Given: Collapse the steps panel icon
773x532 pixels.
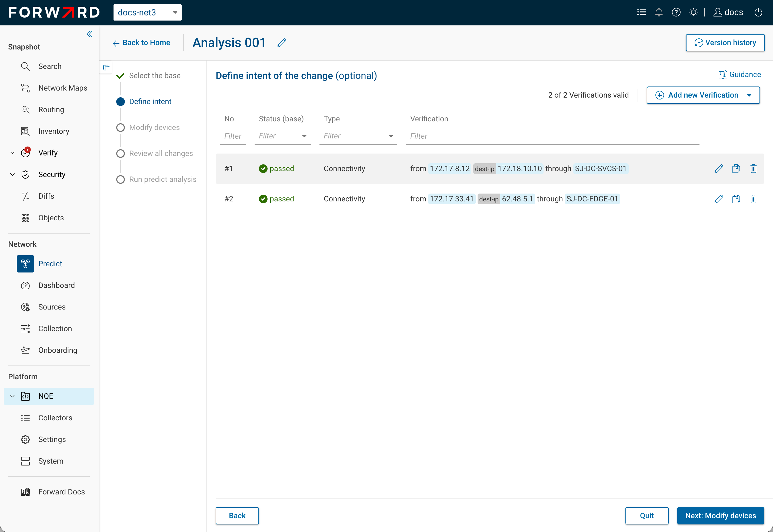Looking at the screenshot, I should click(106, 68).
